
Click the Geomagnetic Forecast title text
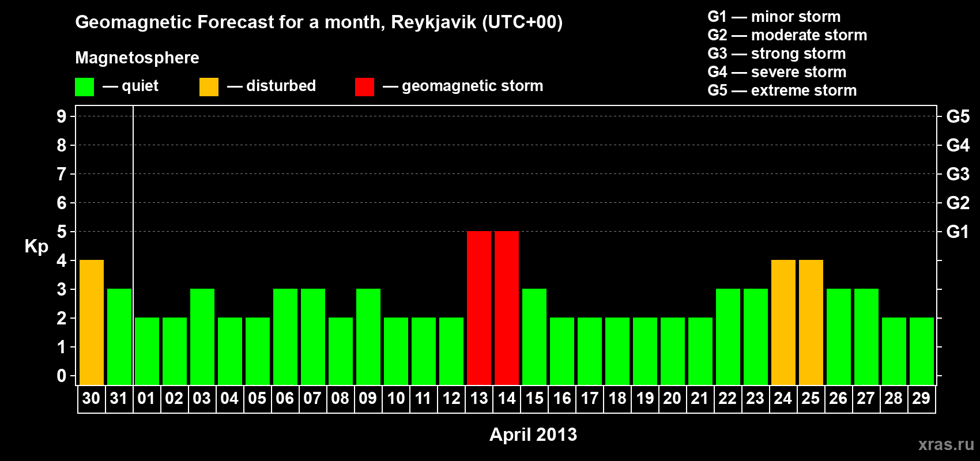pos(319,22)
